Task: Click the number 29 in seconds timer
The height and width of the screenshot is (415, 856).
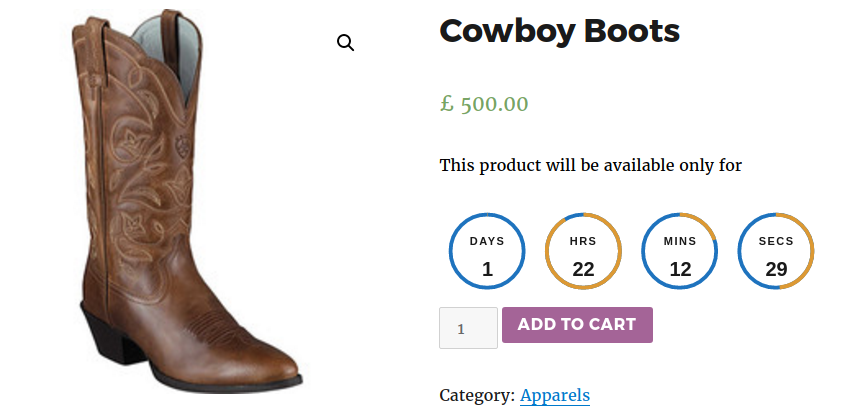Action: click(x=776, y=269)
